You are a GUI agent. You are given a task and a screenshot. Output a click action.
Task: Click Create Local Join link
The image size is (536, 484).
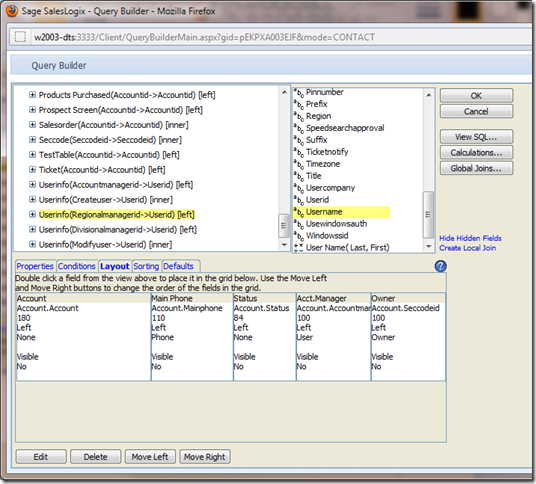point(468,248)
